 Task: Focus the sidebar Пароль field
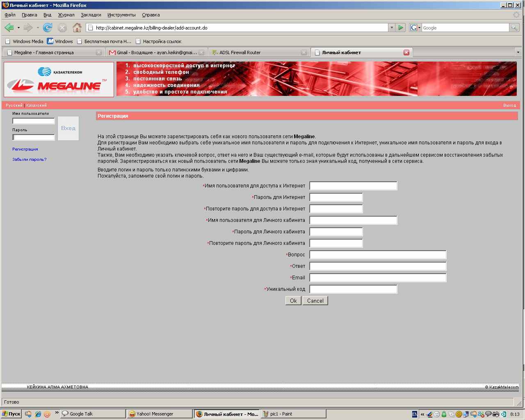coord(34,137)
